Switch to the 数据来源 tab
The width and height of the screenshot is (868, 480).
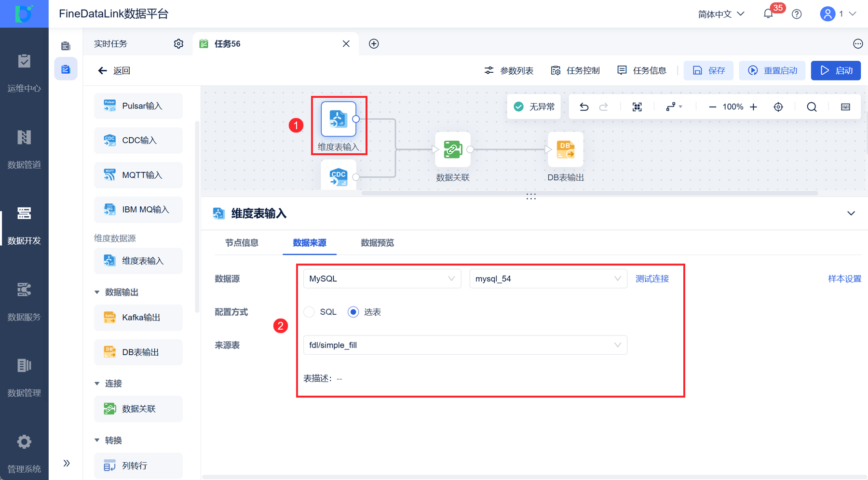(x=310, y=243)
